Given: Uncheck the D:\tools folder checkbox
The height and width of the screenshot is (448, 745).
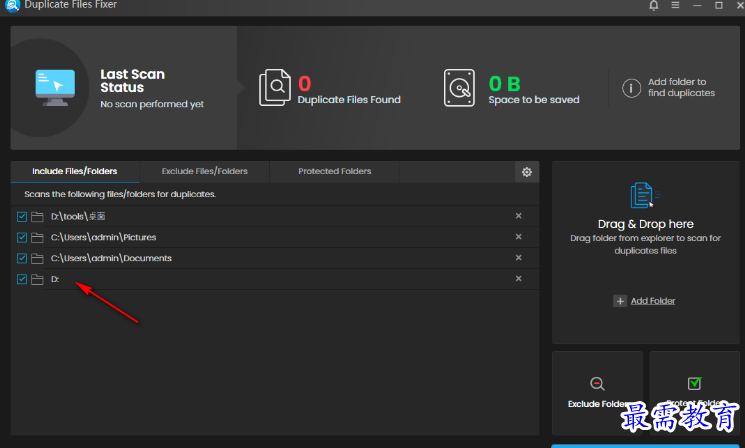Looking at the screenshot, I should point(22,217).
